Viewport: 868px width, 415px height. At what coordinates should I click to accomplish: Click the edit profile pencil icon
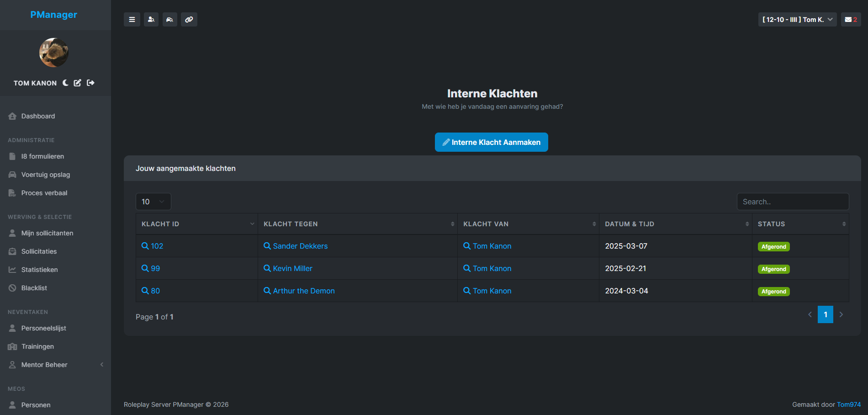(x=77, y=83)
